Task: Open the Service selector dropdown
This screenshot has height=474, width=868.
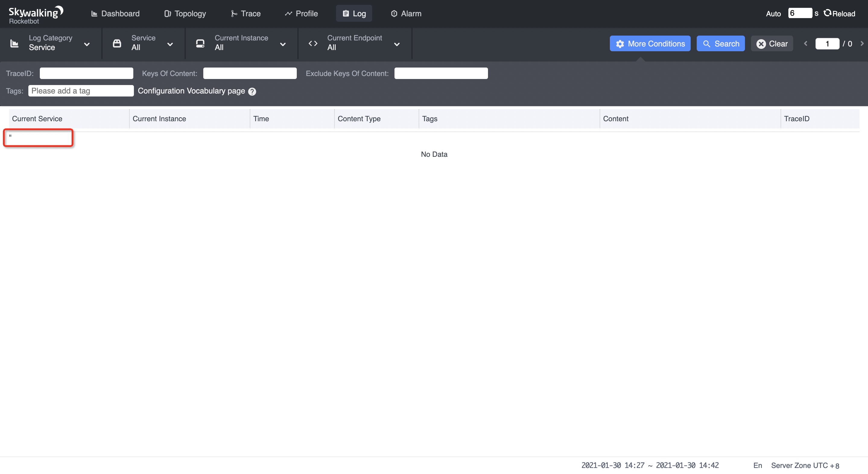Action: [170, 44]
